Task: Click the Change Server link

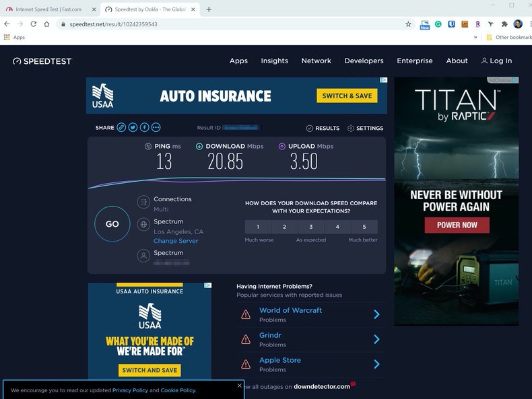Action: (176, 241)
